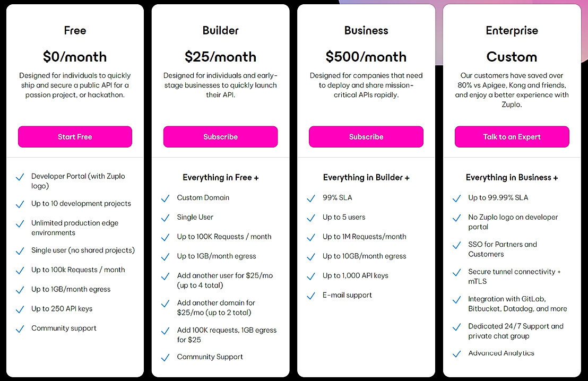Click the checkmark beside Up to 250 API keys

click(x=20, y=308)
